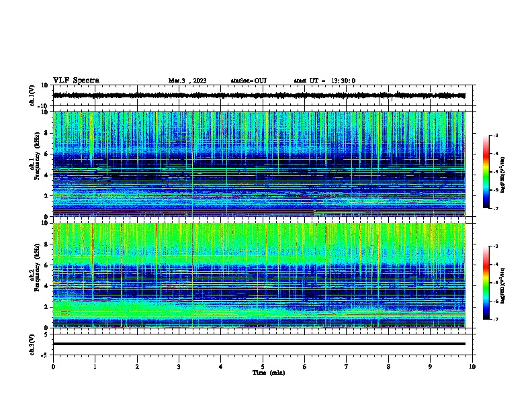Viewport: 532px width, 411px height.
Task: Click the '-3' label on ch.2 colorbar
Action: (495, 246)
